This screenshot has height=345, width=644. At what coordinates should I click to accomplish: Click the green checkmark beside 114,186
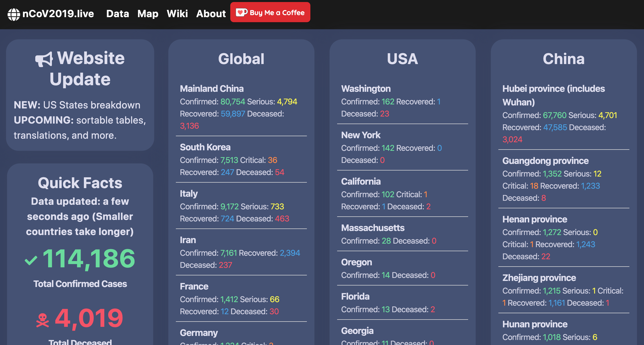coord(31,261)
